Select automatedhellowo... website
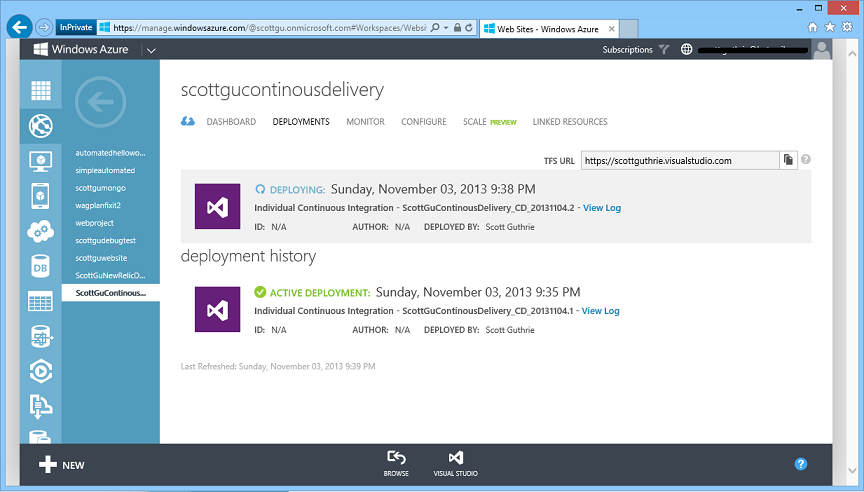Image resolution: width=864 pixels, height=492 pixels. click(x=110, y=153)
